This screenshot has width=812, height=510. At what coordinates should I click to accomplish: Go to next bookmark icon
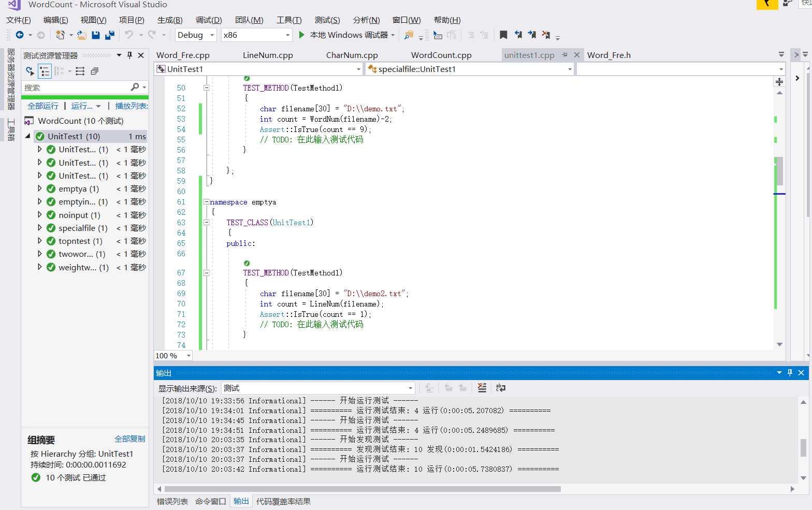tap(532, 35)
